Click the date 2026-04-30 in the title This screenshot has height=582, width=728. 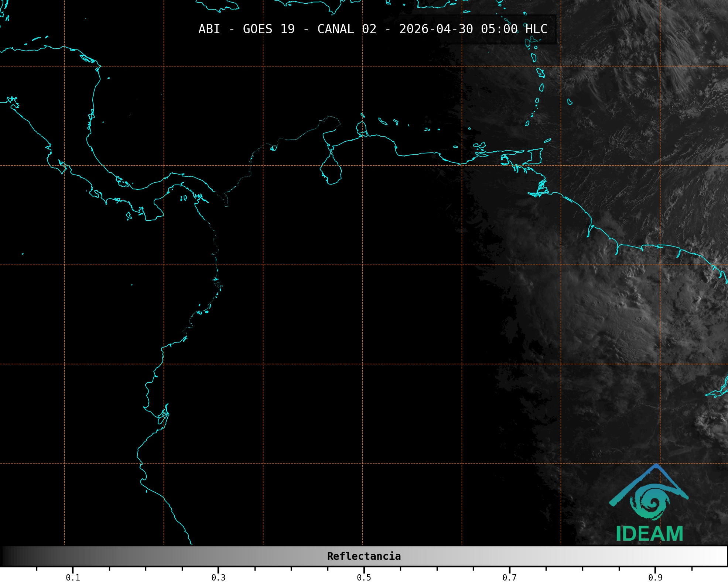(x=436, y=29)
